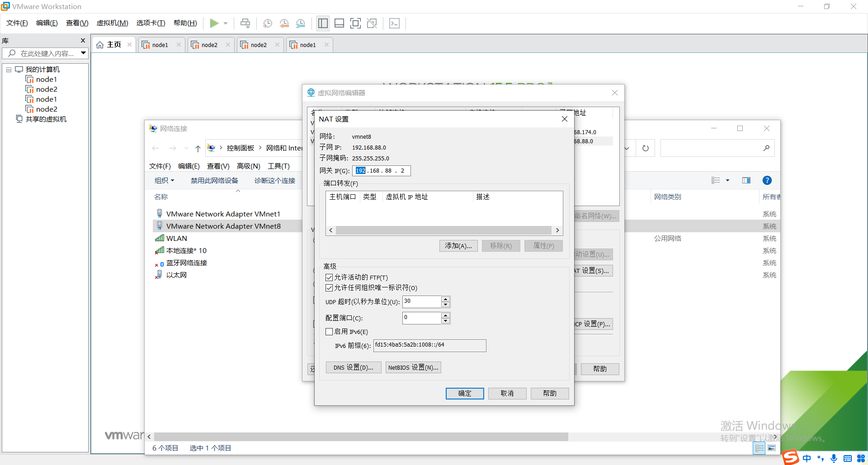The height and width of the screenshot is (465, 868).
Task: Toggle the preview pane icon in 网络连接
Action: (746, 181)
